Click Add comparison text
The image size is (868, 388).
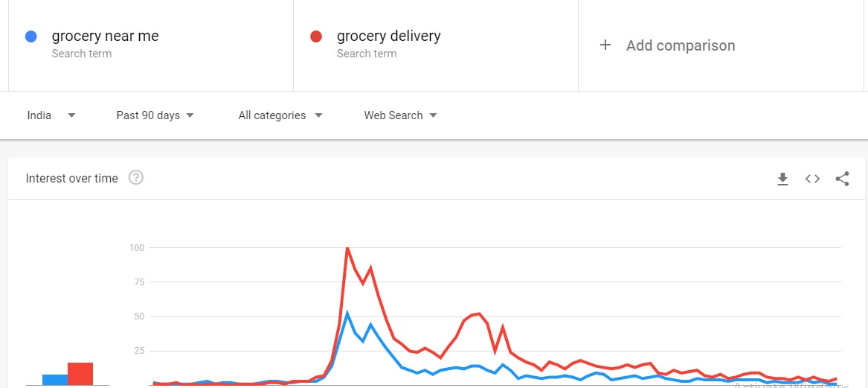coord(681,45)
